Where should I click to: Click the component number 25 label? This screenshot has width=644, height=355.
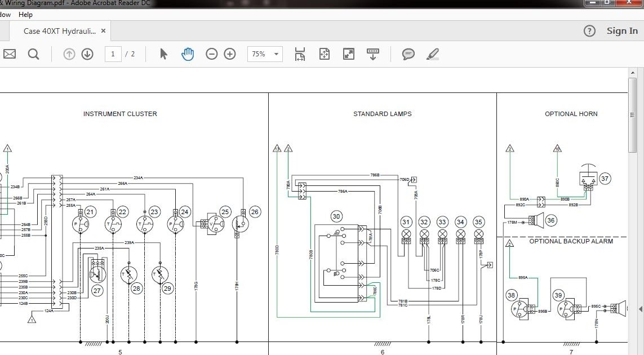(225, 212)
